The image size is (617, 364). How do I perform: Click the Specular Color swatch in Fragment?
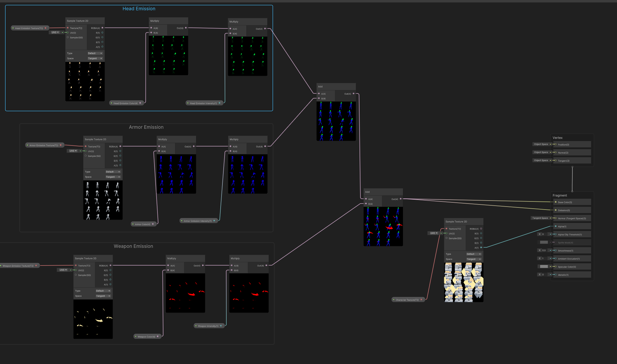544,267
